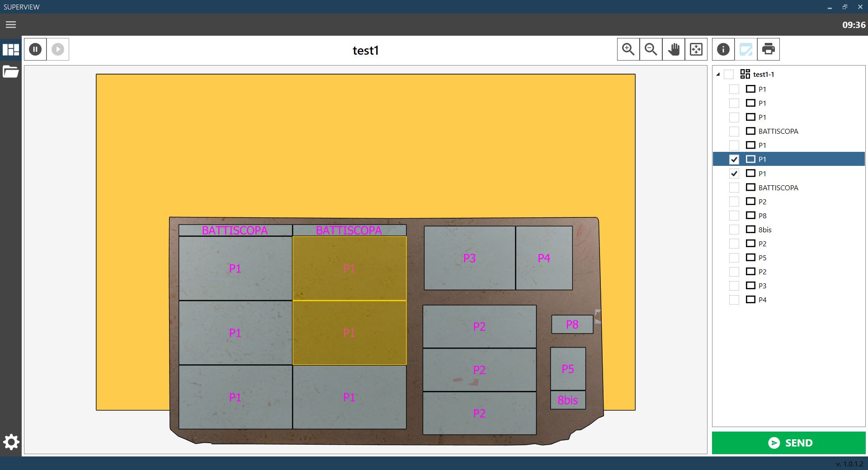This screenshot has width=868, height=470.
Task: Click the P4 piece on the slab
Action: pos(544,258)
